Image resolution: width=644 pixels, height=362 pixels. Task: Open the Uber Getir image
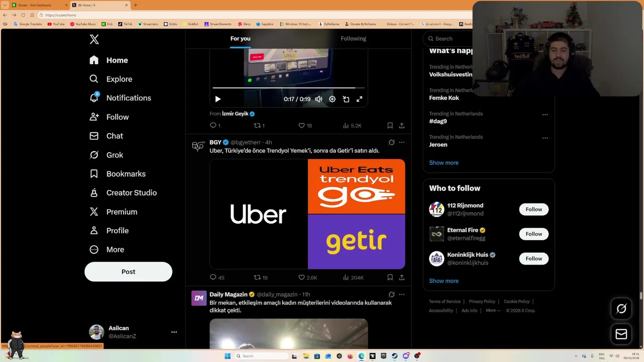coord(307,214)
